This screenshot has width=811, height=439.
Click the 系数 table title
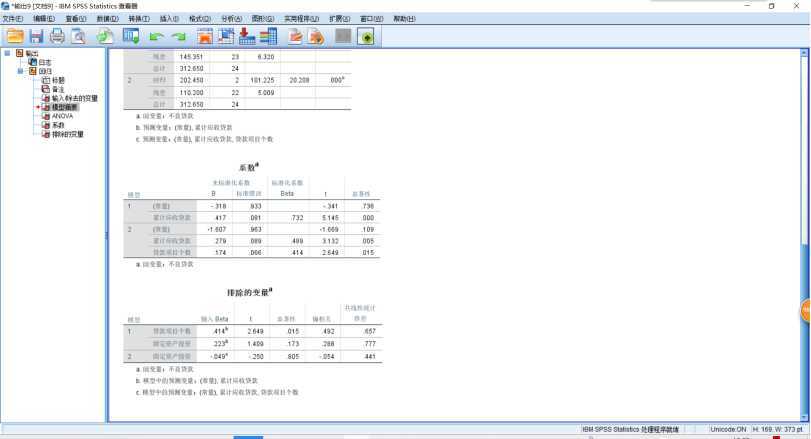249,168
